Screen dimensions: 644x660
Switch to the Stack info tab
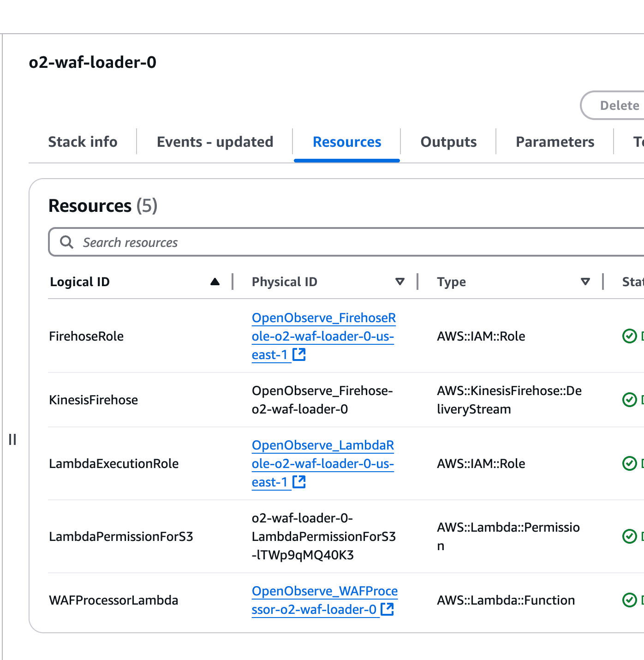coord(83,142)
